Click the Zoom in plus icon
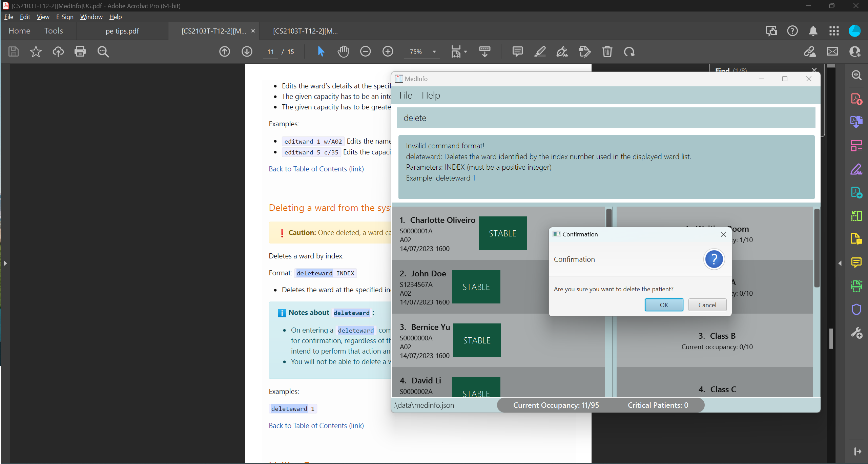Viewport: 868px width, 464px height. point(388,51)
